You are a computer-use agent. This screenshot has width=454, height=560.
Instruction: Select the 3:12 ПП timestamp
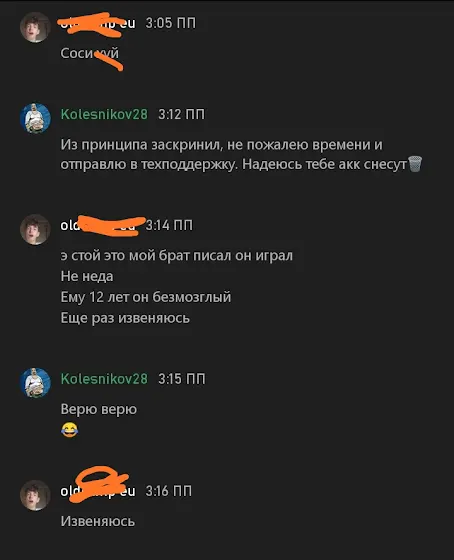(181, 114)
